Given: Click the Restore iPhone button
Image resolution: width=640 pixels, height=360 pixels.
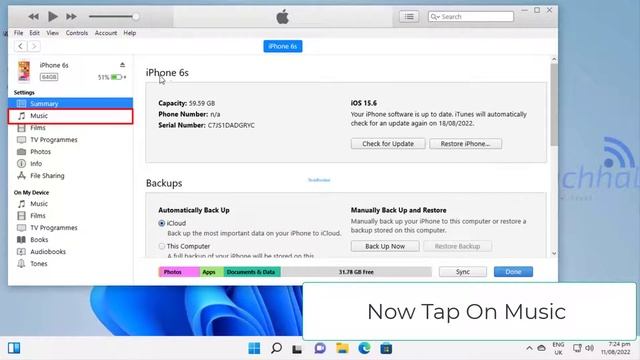Looking at the screenshot, I should [x=465, y=144].
